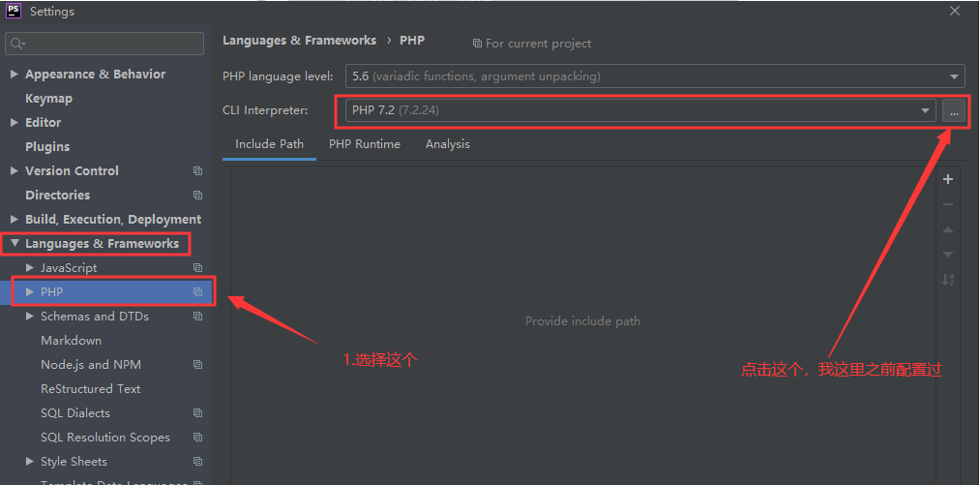Click the project-level icon next to SQL Dialects
This screenshot has height=485, width=980.
coord(197,413)
